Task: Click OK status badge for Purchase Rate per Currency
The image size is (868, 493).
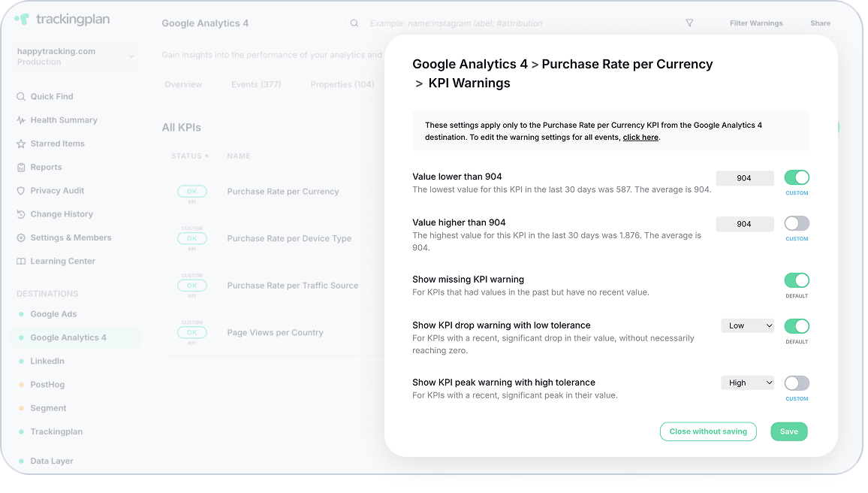Action: [192, 191]
